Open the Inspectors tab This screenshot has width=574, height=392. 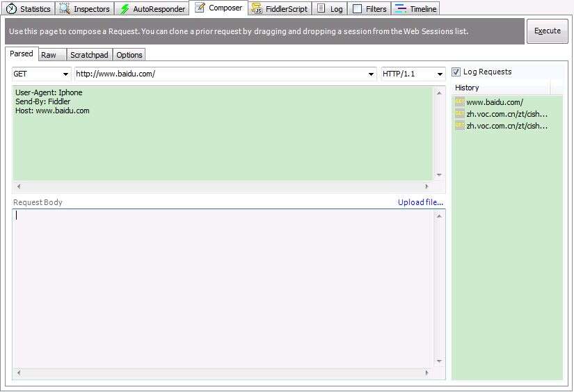(85, 9)
